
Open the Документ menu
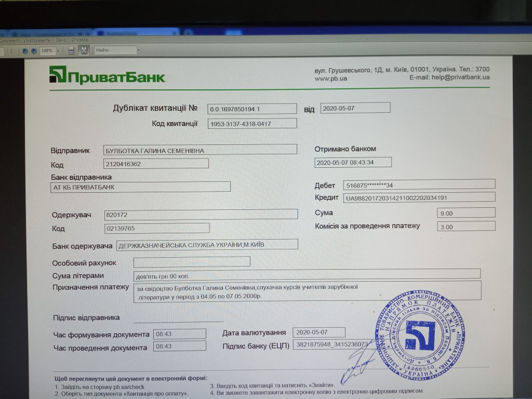pyautogui.click(x=8, y=40)
